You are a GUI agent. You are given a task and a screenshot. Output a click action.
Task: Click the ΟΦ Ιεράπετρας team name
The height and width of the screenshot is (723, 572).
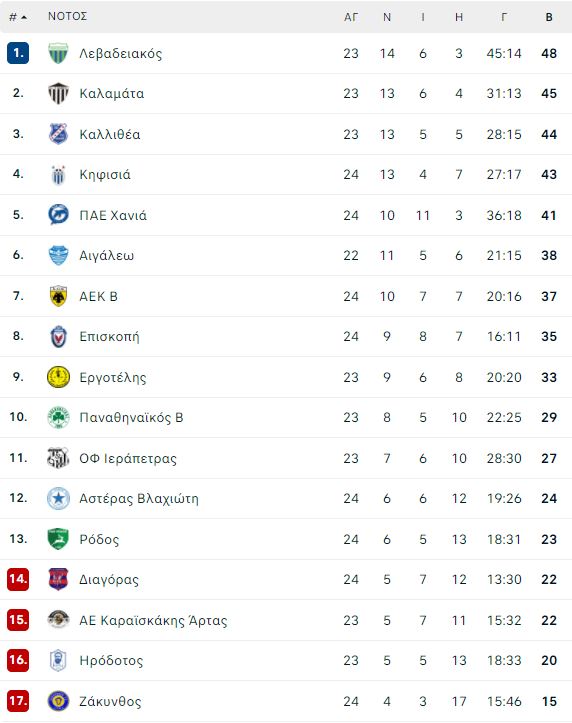(x=128, y=458)
